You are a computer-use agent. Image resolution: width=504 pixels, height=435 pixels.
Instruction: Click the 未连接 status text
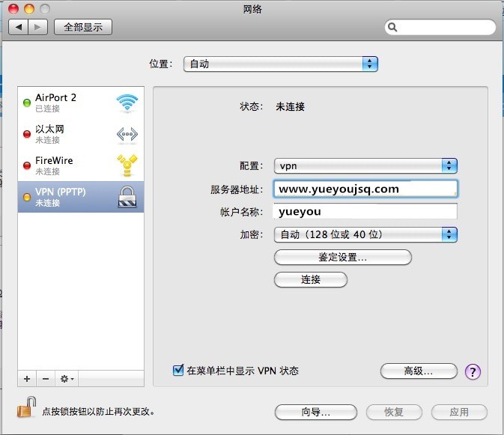point(290,106)
